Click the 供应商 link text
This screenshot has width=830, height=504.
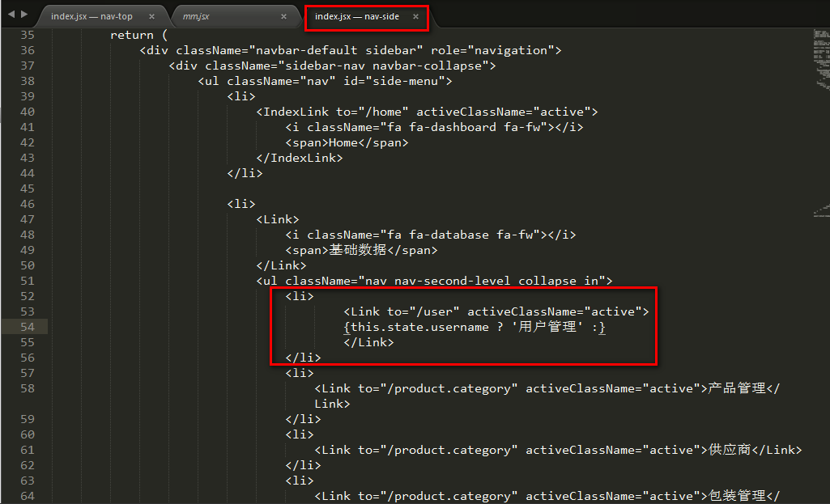[729, 450]
